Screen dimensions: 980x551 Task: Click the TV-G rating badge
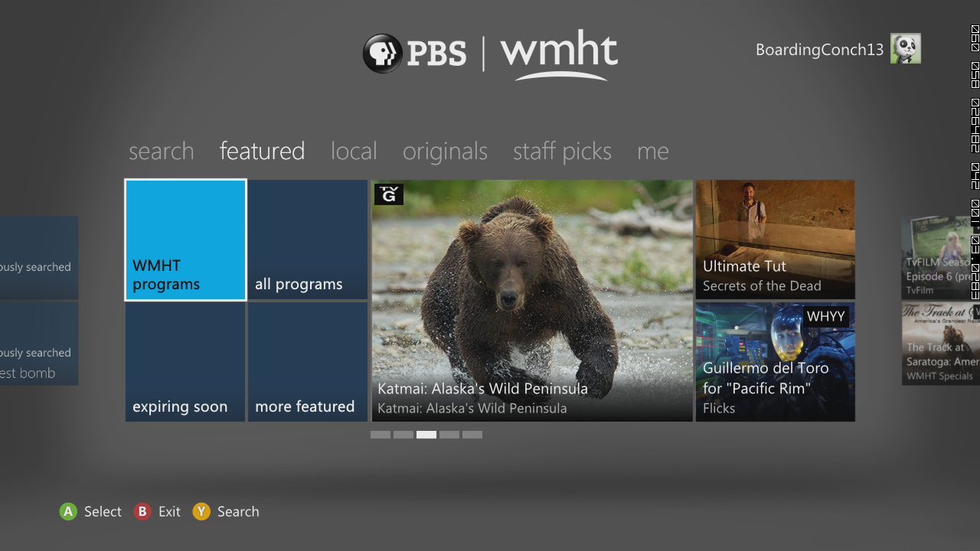click(389, 194)
